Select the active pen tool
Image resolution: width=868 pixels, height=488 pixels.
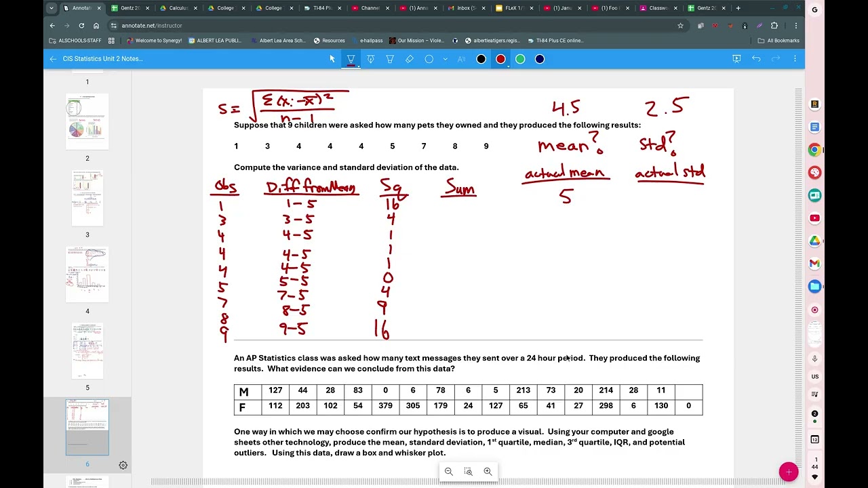(351, 59)
